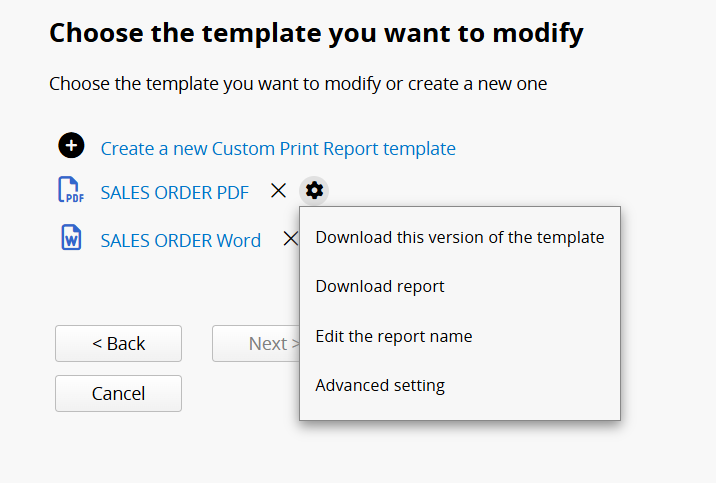Open the SALES ORDER Word template link
Screen dimensions: 716x483
point(181,241)
